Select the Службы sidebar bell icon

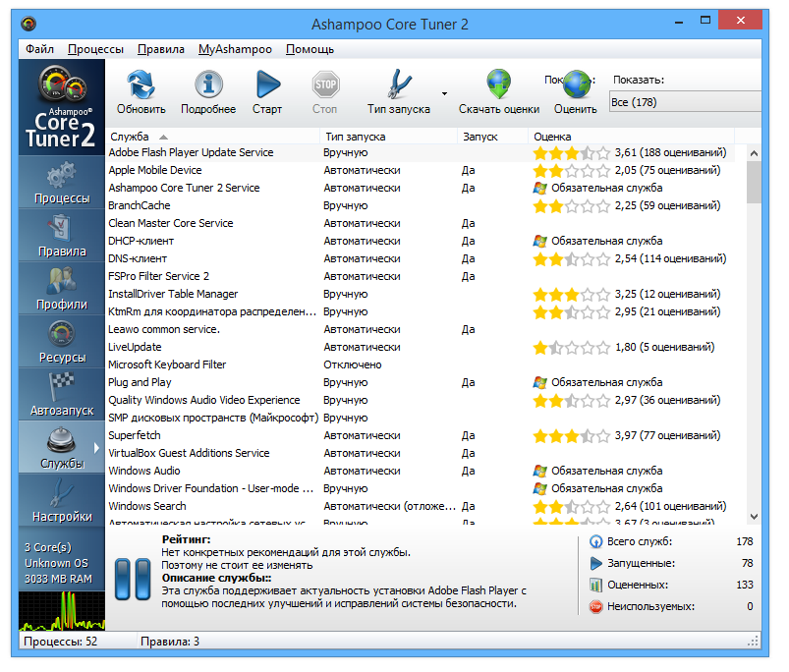[61, 440]
